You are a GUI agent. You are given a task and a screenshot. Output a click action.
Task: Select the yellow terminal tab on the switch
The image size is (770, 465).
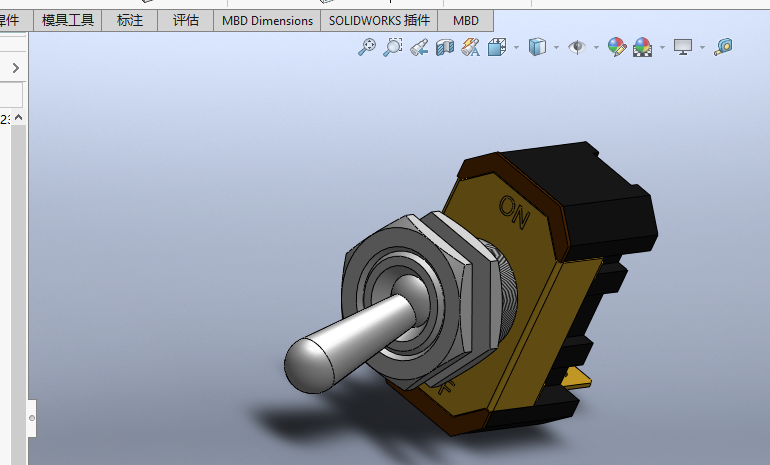(576, 379)
